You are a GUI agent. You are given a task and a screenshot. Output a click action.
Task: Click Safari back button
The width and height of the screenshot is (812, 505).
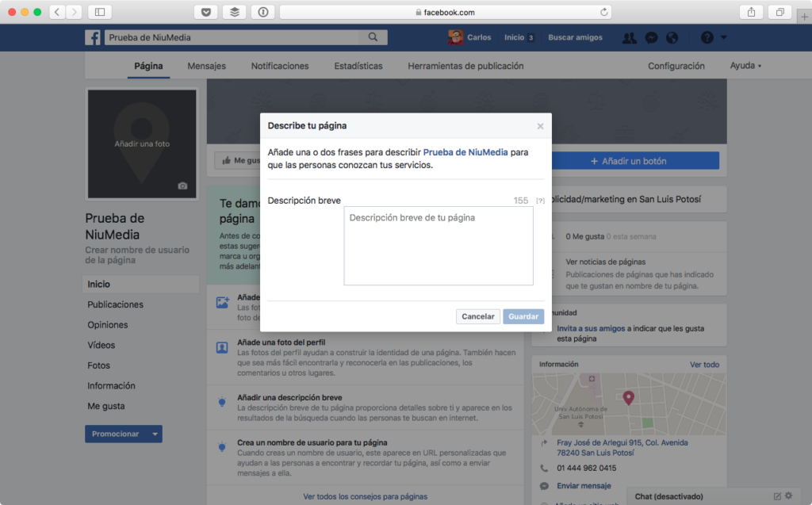(57, 12)
